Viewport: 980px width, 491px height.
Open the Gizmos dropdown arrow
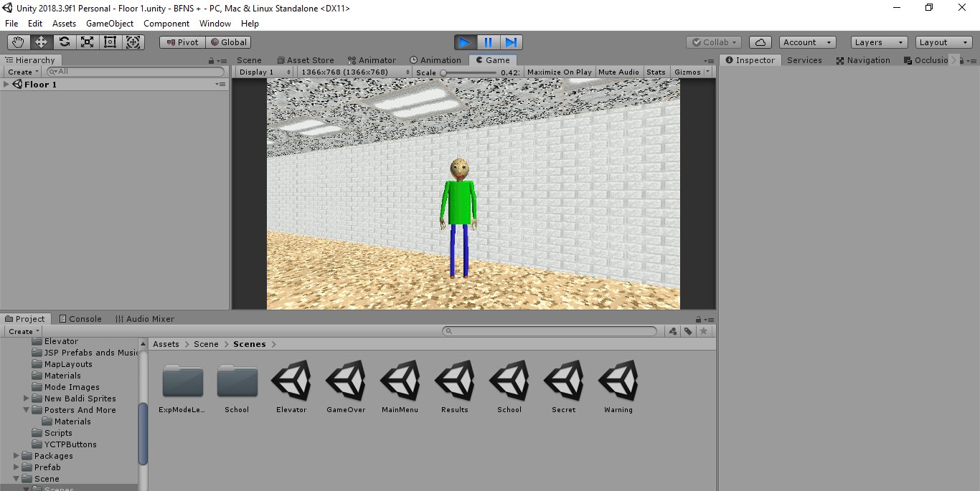[x=708, y=72]
